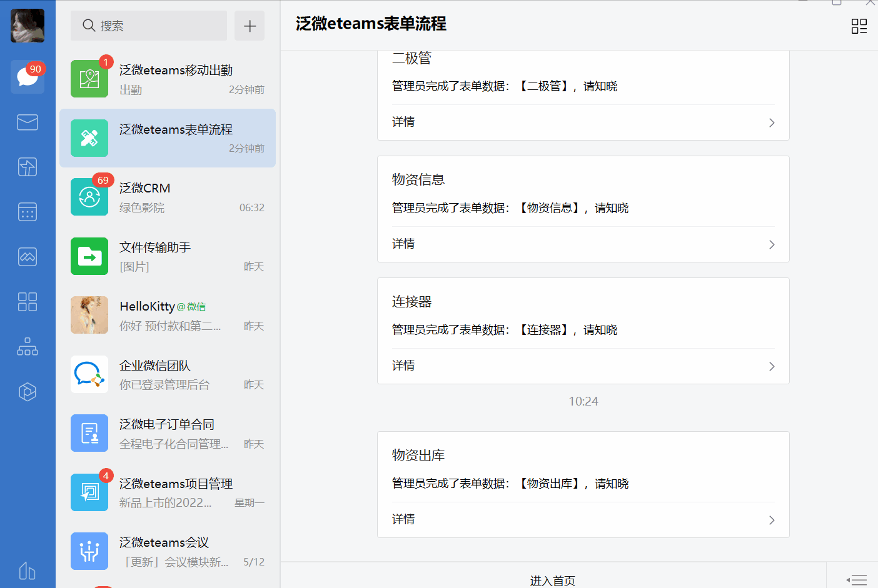Open 泛微eteams移动出勤 conversation
Image resolution: width=878 pixels, height=588 pixels.
coord(168,79)
